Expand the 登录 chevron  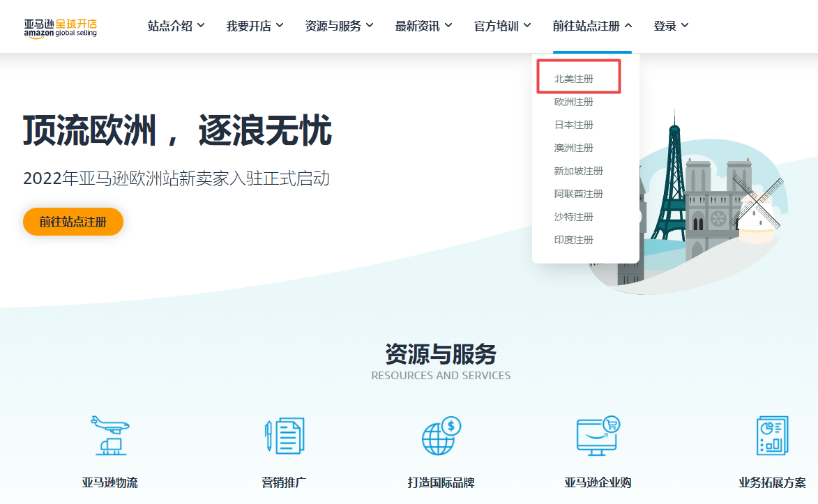[x=685, y=25]
